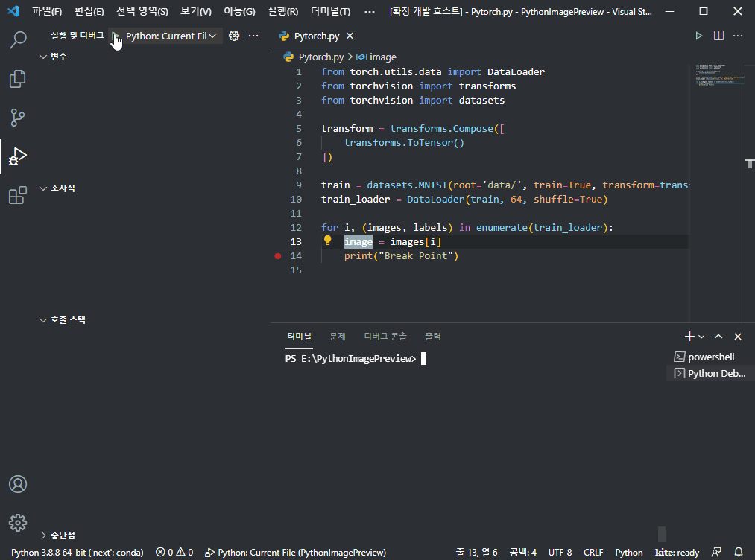
Task: Open the Accounts menu icon
Action: [18, 484]
